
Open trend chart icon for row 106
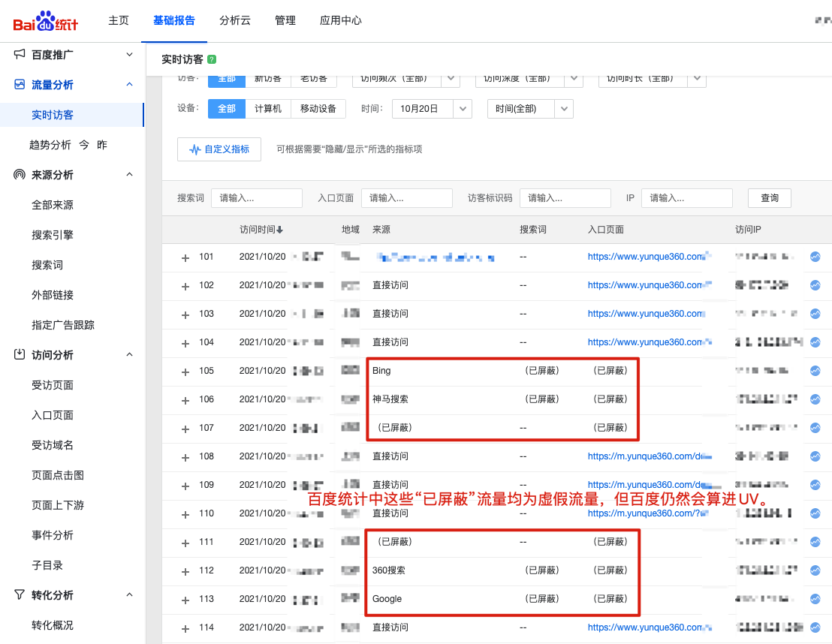(x=815, y=399)
